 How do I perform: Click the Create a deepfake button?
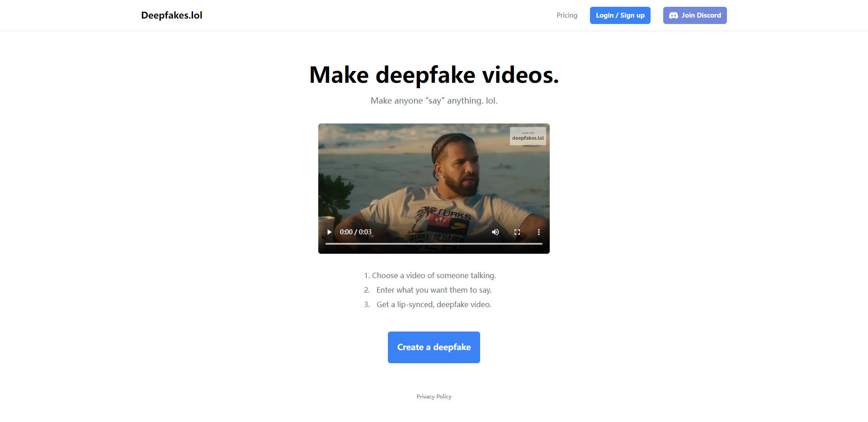[x=434, y=347]
